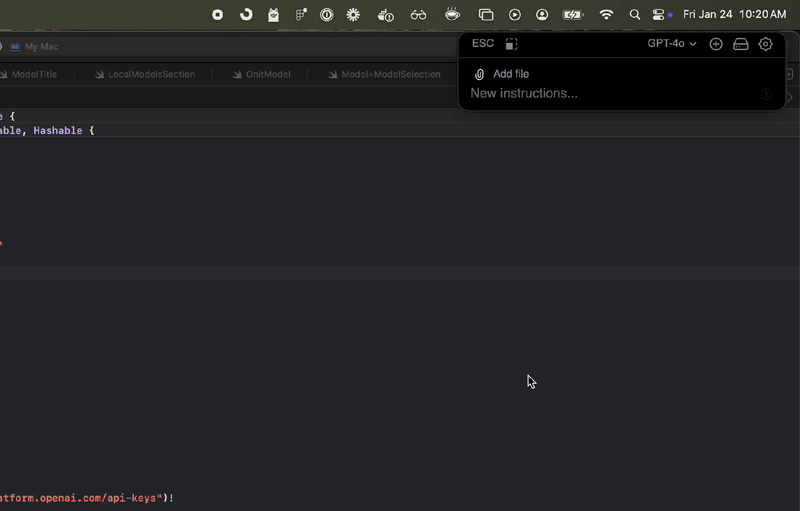Screen dimensions: 800x511
Task: Expand the GPT-4o model dropdown
Action: click(x=672, y=44)
